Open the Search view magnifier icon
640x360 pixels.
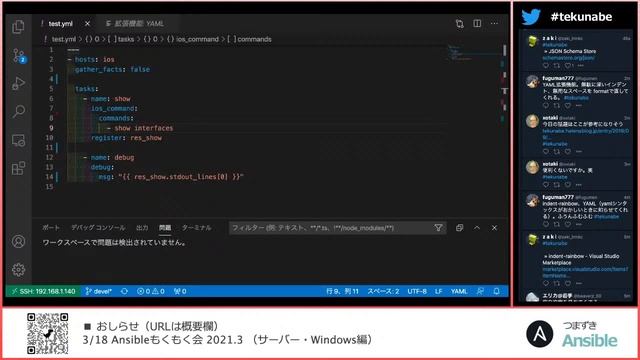(18, 111)
